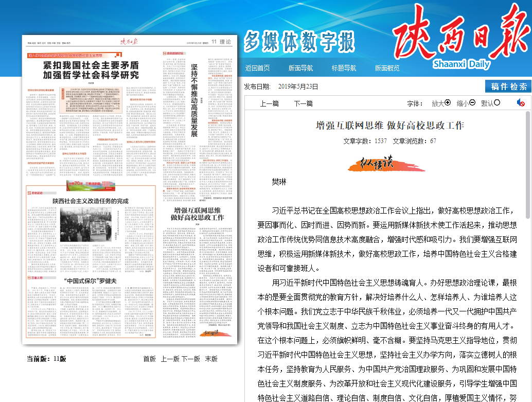532x402 pixels.
Task: Open 返回首页 in the navigation bar
Action: tap(257, 68)
